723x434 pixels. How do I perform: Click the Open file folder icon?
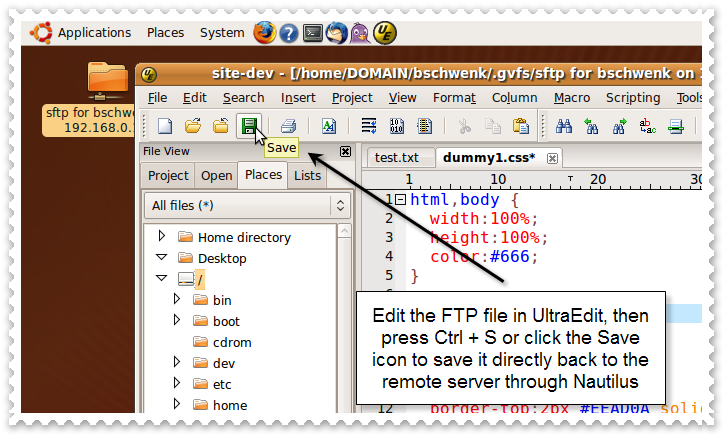point(193,125)
